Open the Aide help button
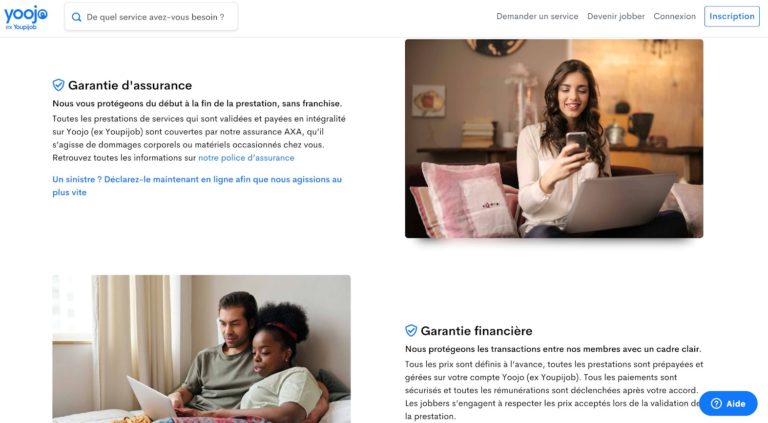768x423 pixels. [728, 403]
